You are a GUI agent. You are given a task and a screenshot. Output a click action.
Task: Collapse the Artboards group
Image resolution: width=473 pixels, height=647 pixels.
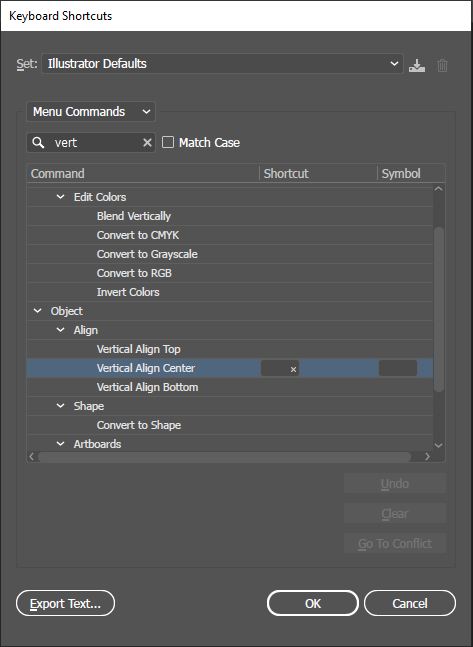60,444
